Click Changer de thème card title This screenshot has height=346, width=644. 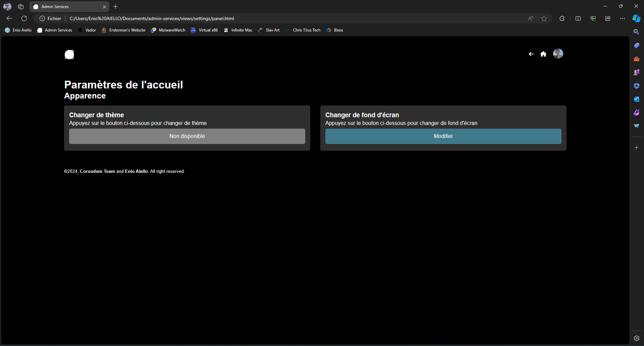click(x=97, y=115)
